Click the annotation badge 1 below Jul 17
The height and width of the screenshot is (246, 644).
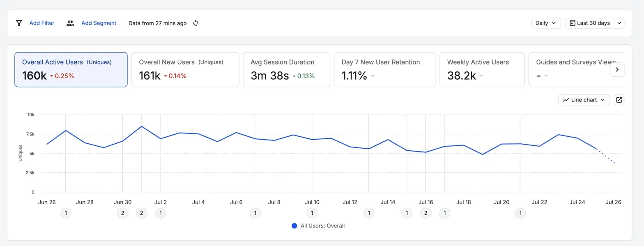[444, 213]
